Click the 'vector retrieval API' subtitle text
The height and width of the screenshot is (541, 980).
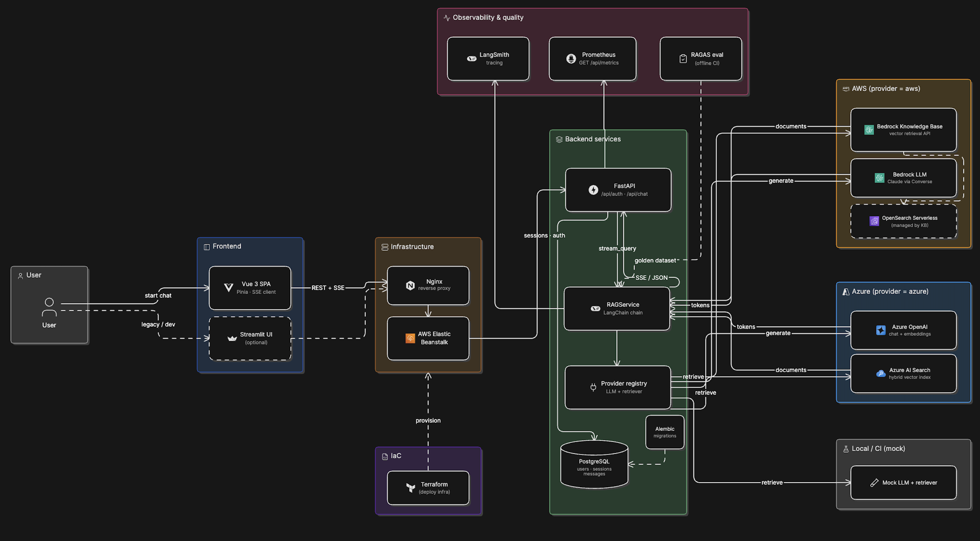pos(910,134)
